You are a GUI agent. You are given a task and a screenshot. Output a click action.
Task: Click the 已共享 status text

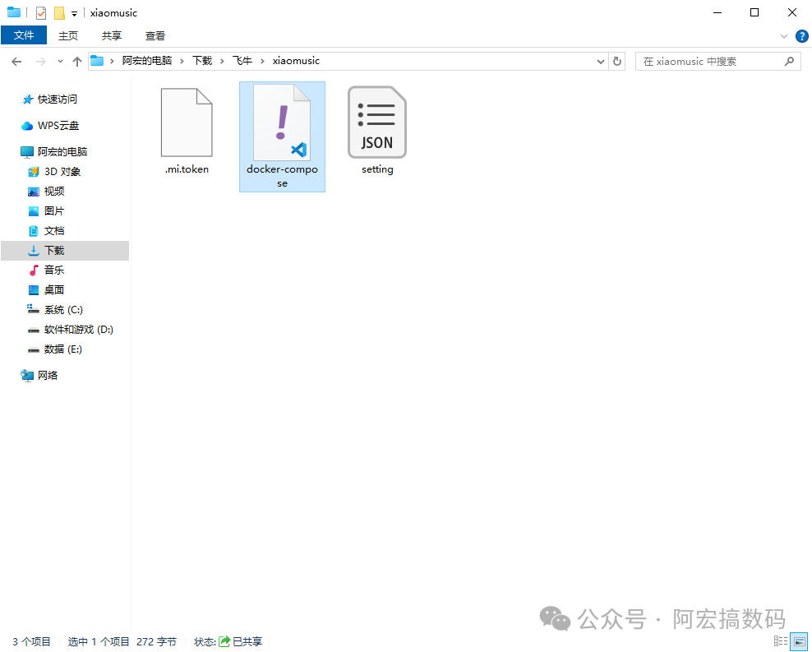click(247, 641)
